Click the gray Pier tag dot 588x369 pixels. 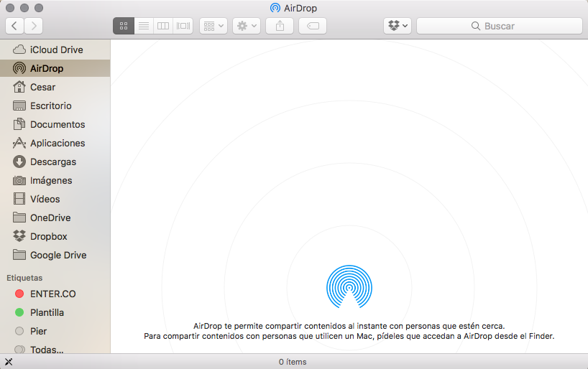click(x=19, y=331)
